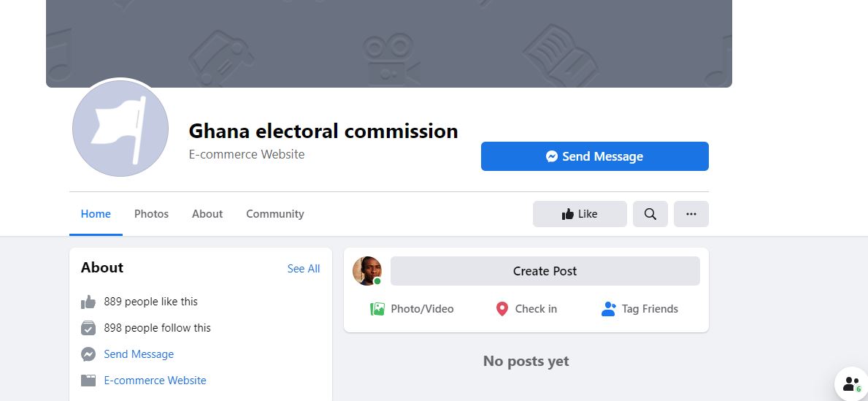This screenshot has width=868, height=401.
Task: Click the user avatar beside Create Post
Action: click(367, 271)
